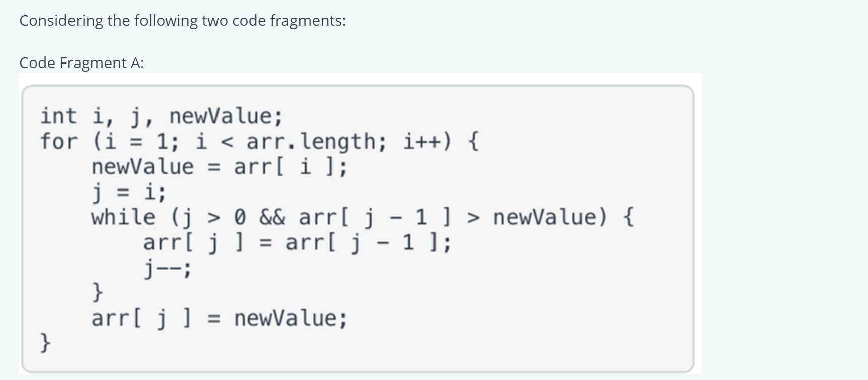Click 'newValue)' at end of while condition
868x380 pixels.
pos(550,217)
